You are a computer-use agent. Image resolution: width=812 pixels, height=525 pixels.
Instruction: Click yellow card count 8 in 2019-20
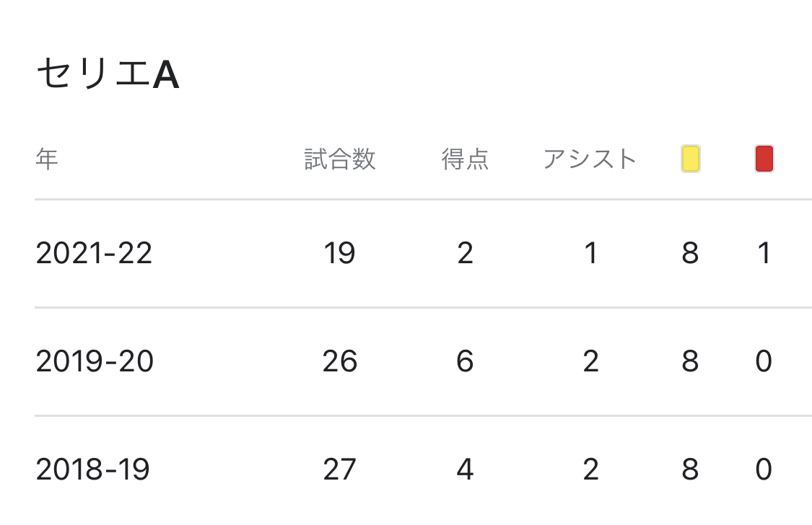(x=690, y=361)
